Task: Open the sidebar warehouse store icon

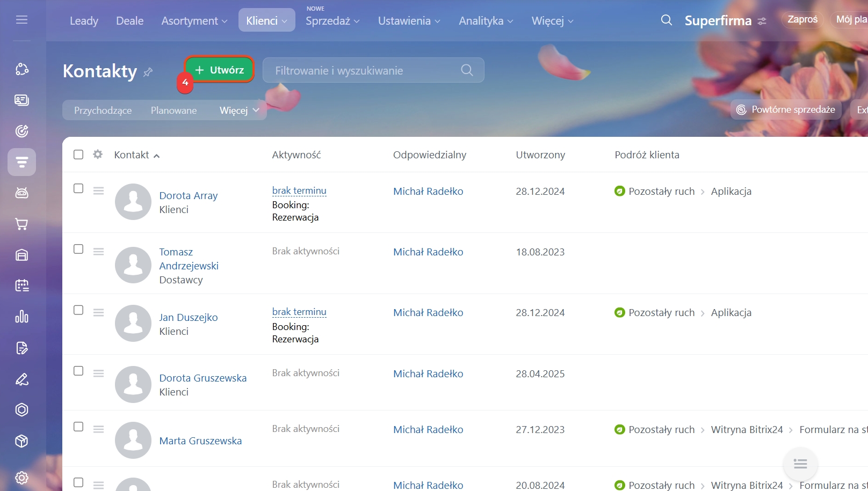Action: [21, 255]
